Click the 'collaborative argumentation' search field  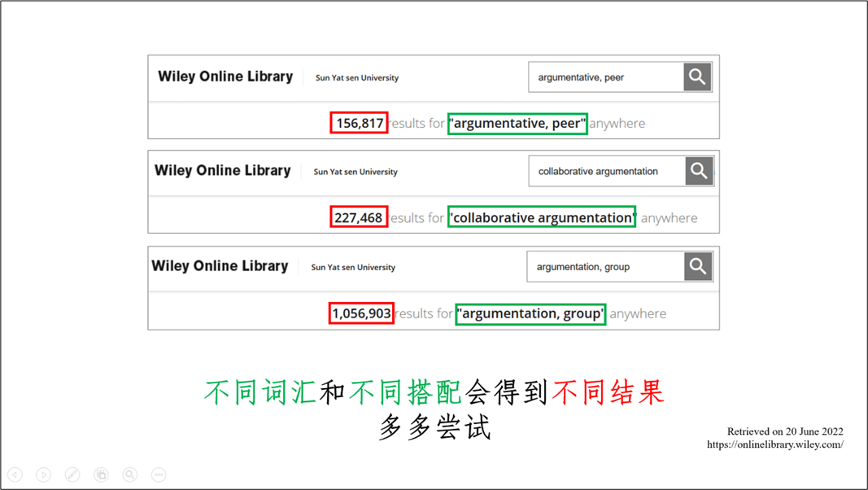606,171
